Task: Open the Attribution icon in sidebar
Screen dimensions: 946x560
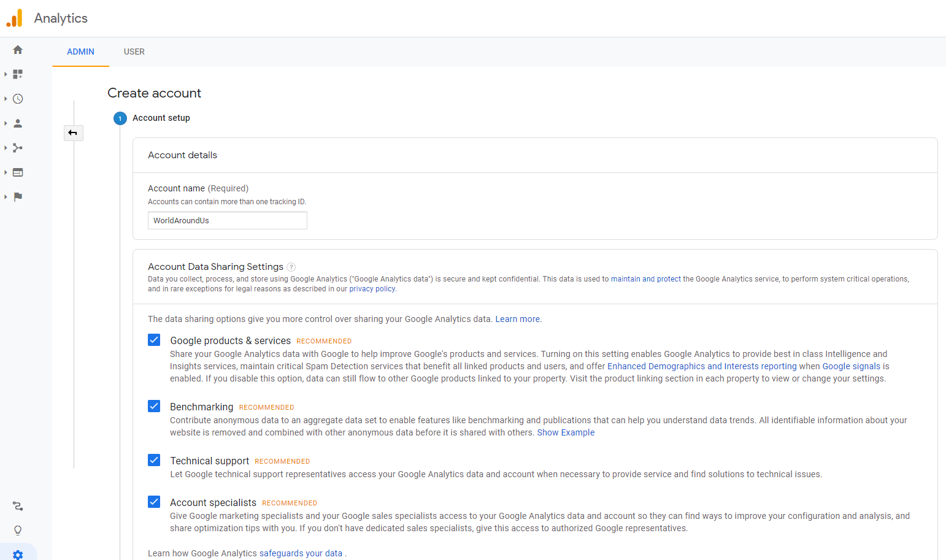Action: click(x=18, y=506)
